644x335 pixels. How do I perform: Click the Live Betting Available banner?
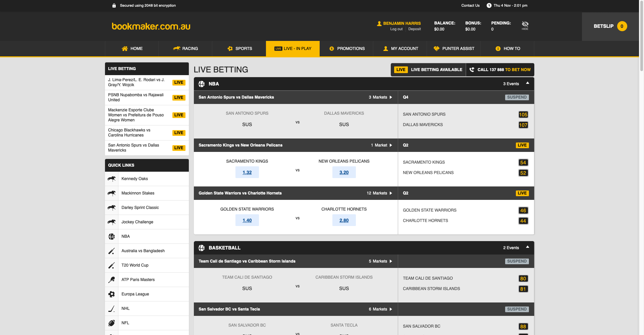(x=428, y=70)
